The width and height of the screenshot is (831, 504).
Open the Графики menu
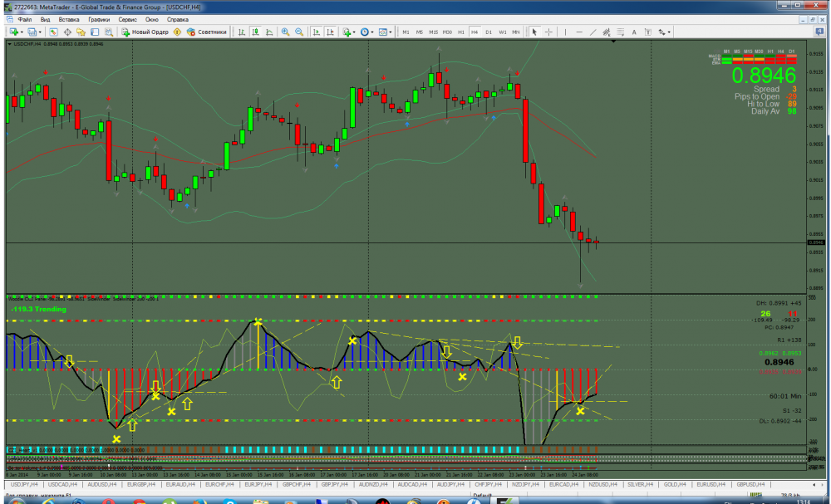[x=99, y=19]
